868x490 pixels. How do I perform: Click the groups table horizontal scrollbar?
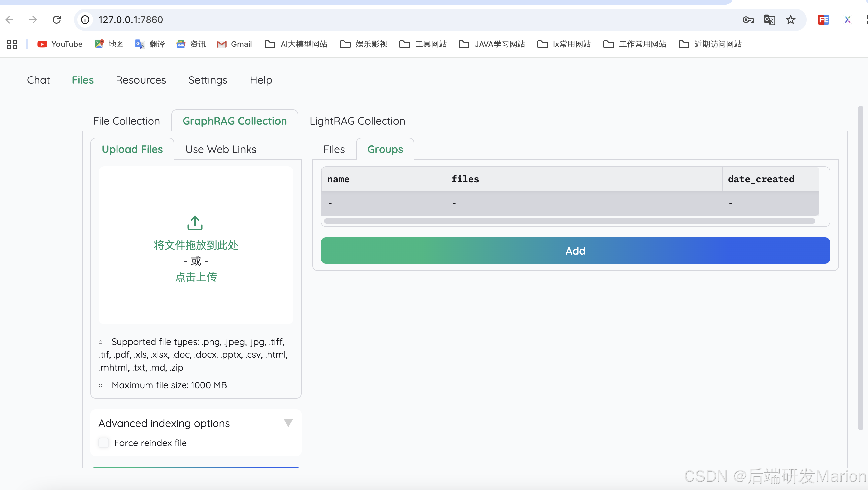click(x=569, y=221)
